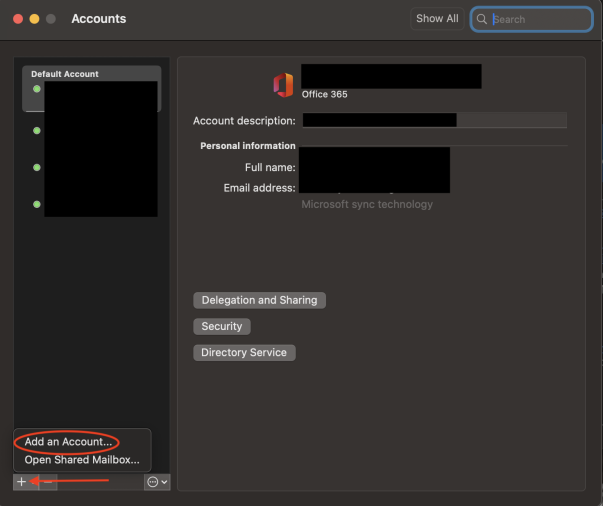
Task: Select Add an Account menu item
Action: 68,442
